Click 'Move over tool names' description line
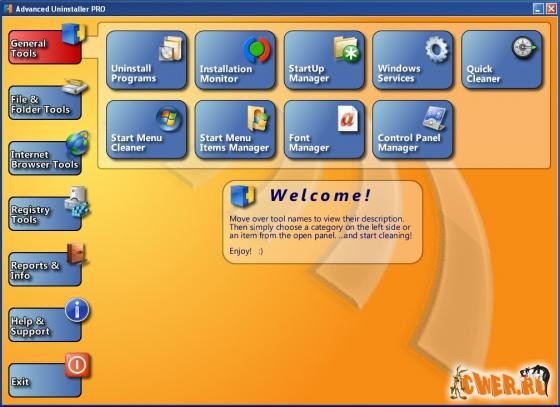 pyautogui.click(x=317, y=218)
